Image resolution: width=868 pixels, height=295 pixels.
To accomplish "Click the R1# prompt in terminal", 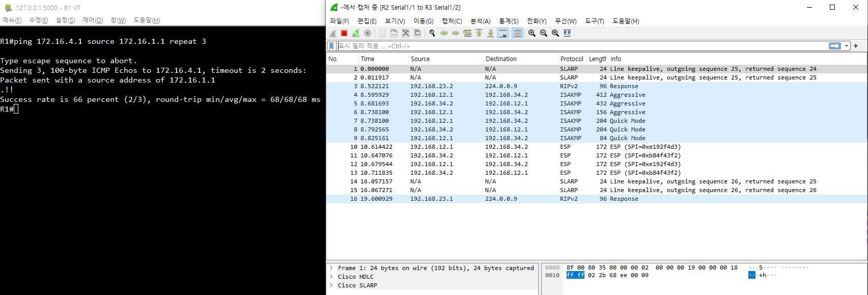I will (x=7, y=109).
